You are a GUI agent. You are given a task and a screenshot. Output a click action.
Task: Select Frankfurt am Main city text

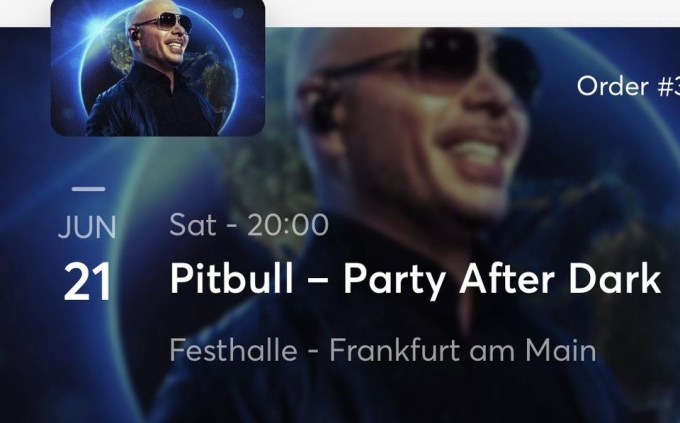[x=463, y=350]
